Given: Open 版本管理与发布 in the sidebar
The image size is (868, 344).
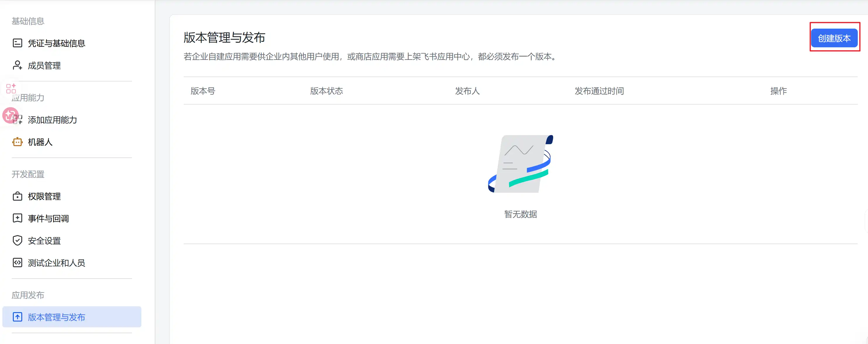Looking at the screenshot, I should [x=56, y=317].
